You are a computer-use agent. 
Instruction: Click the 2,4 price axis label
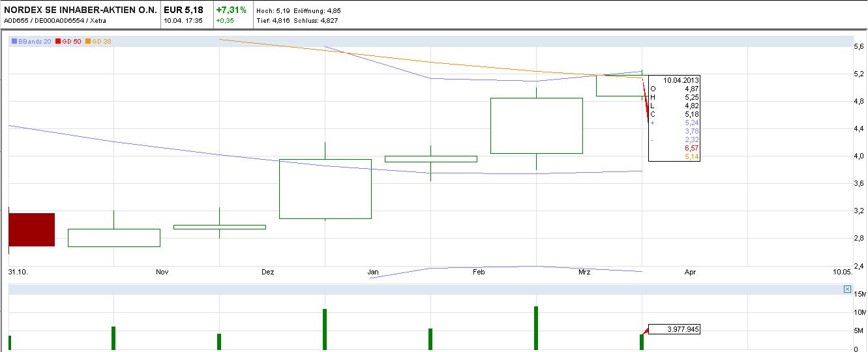[x=859, y=266]
